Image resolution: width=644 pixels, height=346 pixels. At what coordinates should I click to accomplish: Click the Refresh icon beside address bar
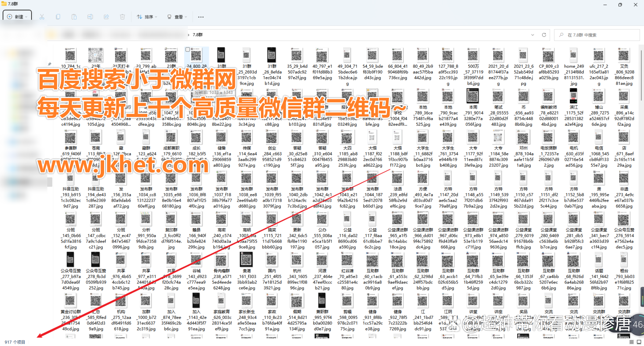[544, 35]
